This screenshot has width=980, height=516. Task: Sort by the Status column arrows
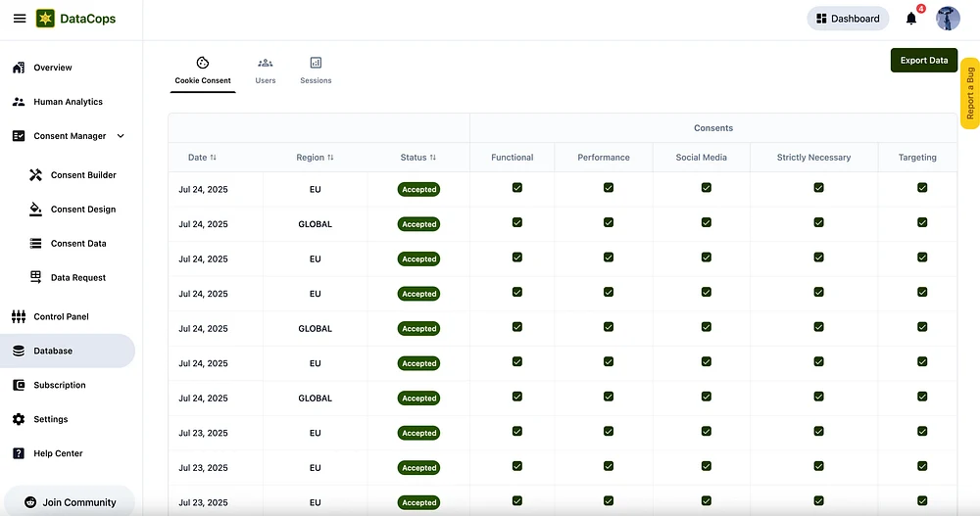433,158
